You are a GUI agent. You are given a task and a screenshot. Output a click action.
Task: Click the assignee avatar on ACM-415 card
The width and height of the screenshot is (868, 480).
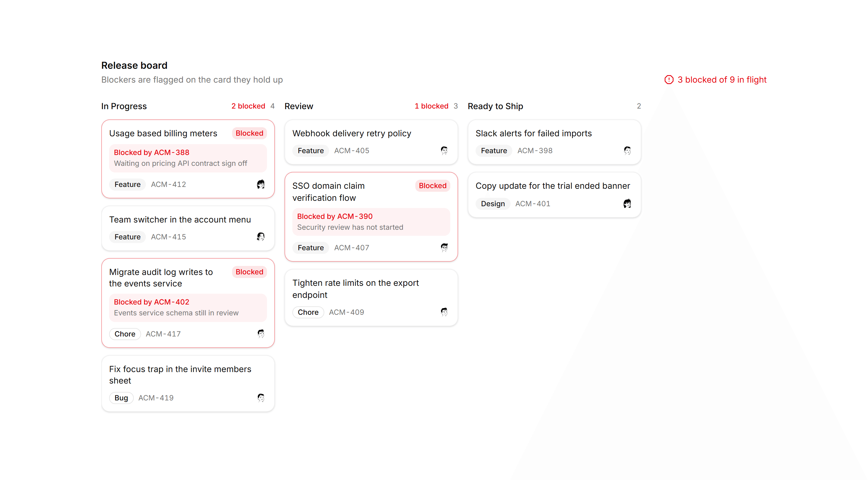[x=260, y=237]
